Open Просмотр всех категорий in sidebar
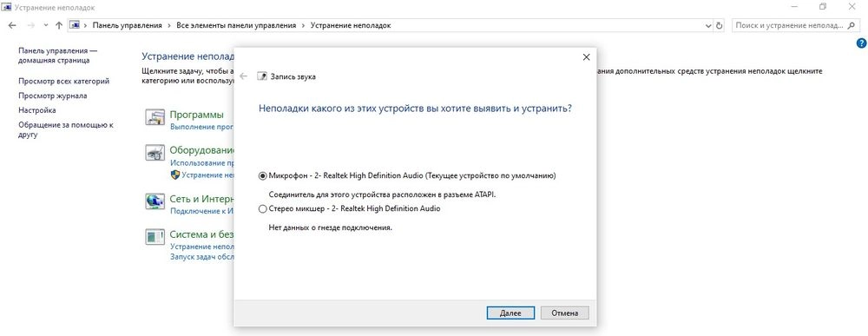Viewport: 868px width, 336px height. (63, 81)
